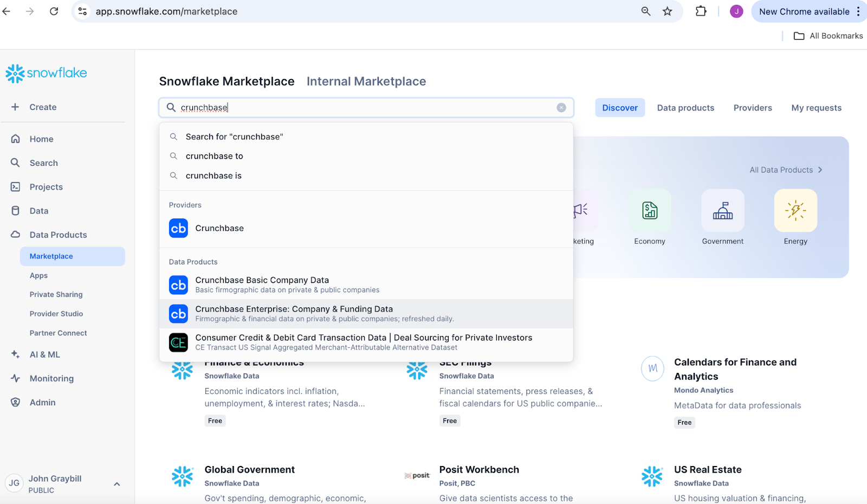The height and width of the screenshot is (504, 867).
Task: Open Admin shield section
Action: pos(42,402)
